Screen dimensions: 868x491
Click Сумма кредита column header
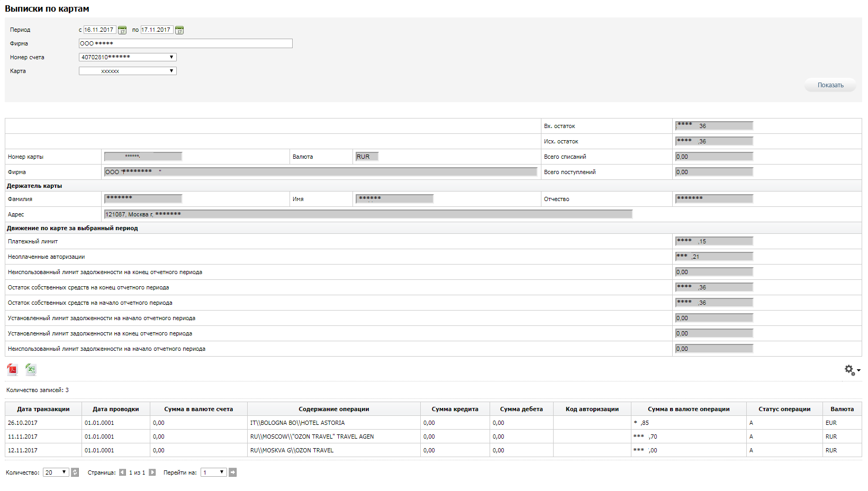pos(455,409)
